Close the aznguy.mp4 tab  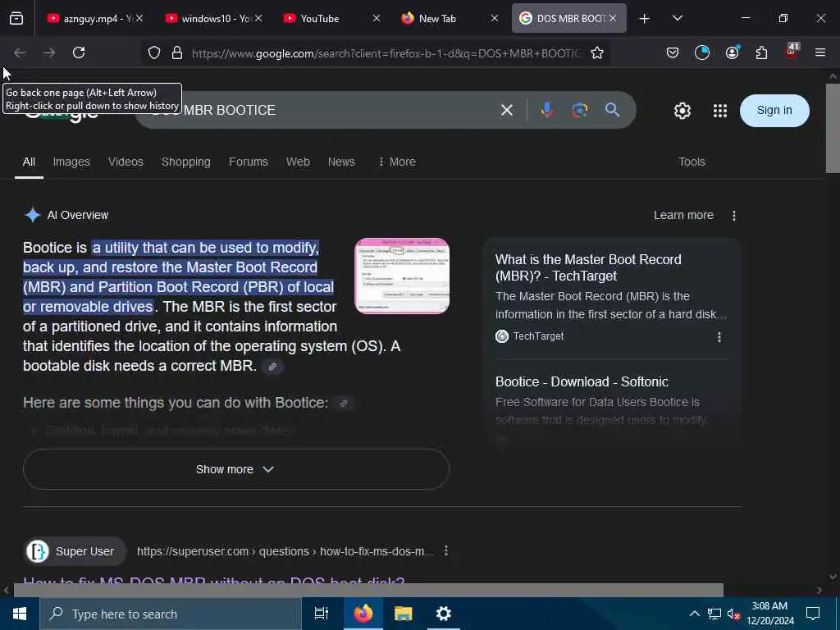pyautogui.click(x=139, y=18)
